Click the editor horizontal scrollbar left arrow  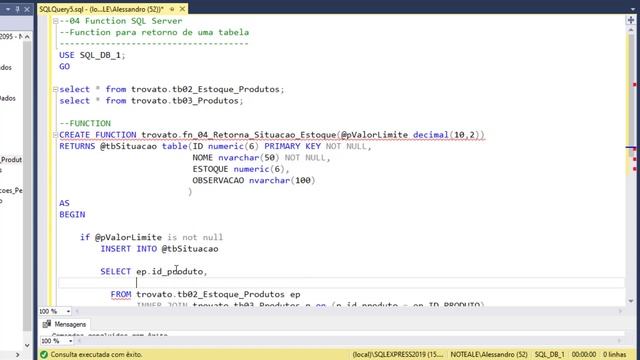click(x=77, y=311)
